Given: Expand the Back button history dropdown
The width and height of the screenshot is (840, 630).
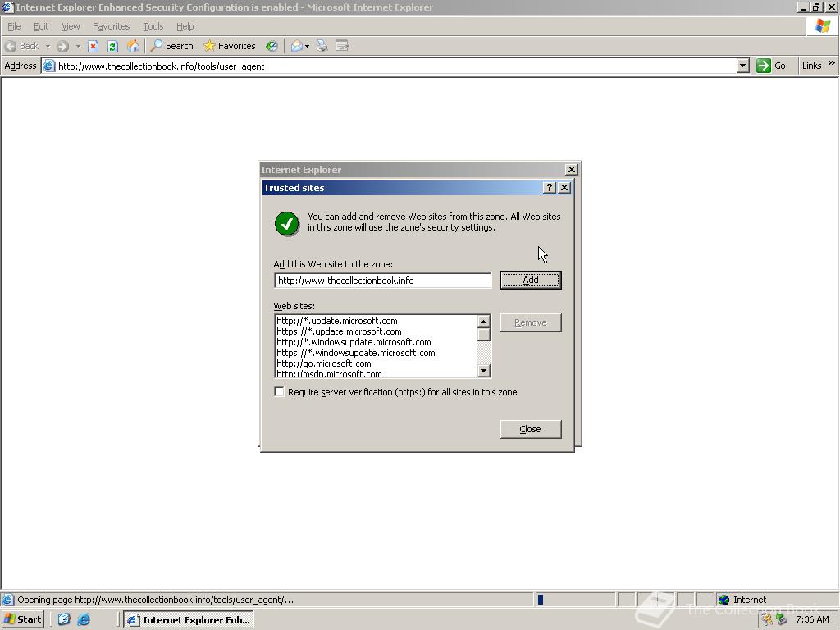Looking at the screenshot, I should pos(48,46).
